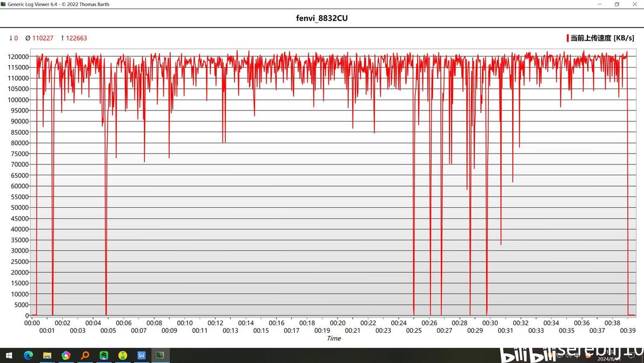Click the 00:35 time axis label

[566, 331]
